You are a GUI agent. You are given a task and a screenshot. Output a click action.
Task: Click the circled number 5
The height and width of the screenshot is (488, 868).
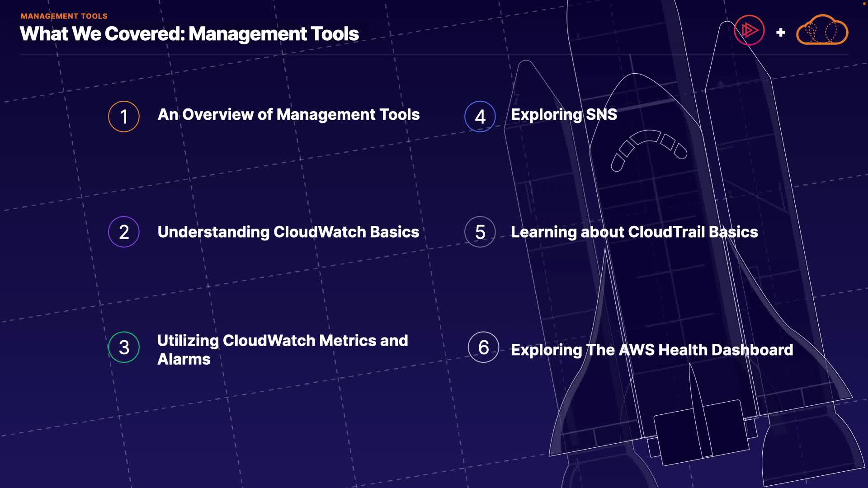point(480,232)
